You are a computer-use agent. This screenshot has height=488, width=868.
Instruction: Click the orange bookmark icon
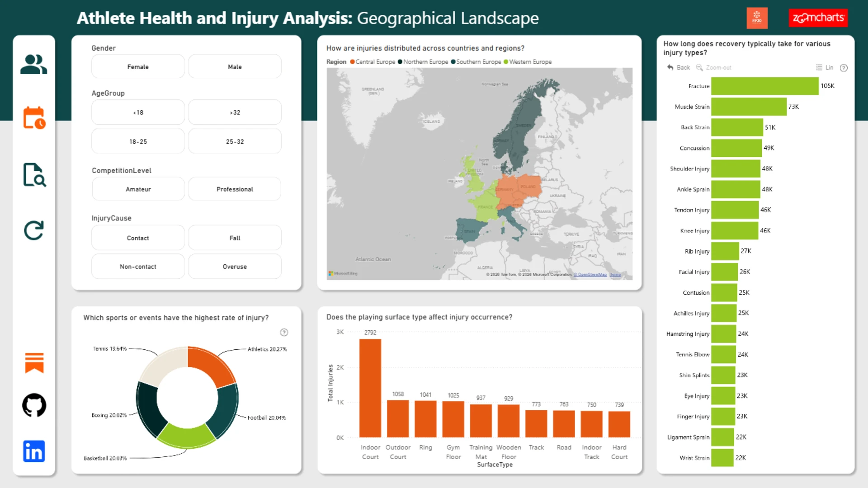pyautogui.click(x=34, y=363)
